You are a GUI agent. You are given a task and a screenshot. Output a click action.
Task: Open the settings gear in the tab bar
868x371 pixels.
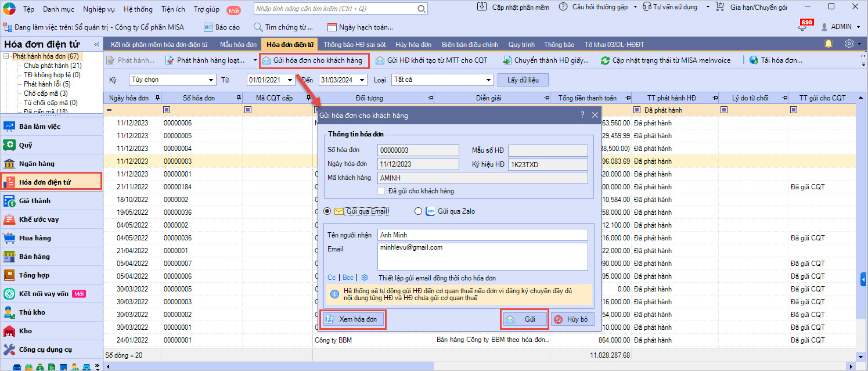(849, 44)
